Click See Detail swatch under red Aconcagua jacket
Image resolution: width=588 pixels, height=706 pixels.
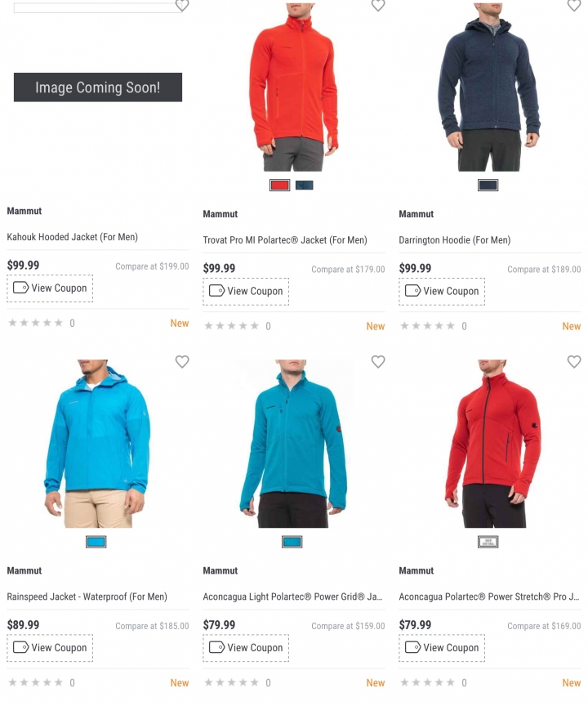pos(488,542)
